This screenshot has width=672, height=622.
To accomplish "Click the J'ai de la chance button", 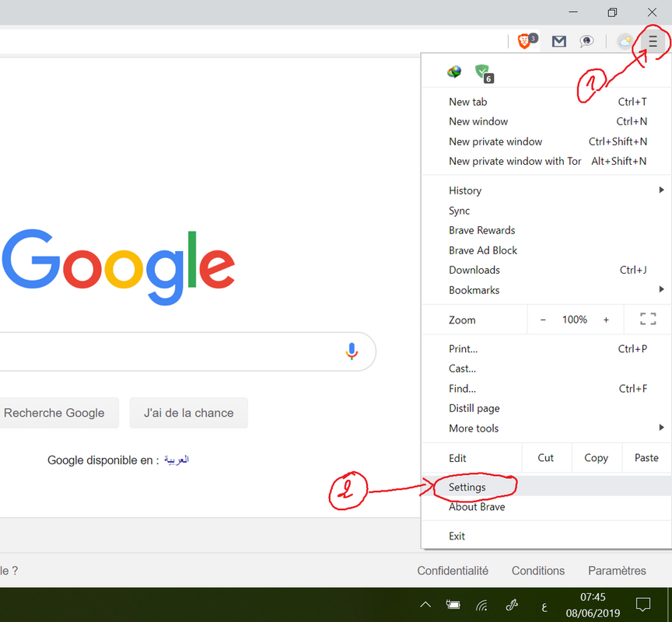I will pyautogui.click(x=188, y=413).
